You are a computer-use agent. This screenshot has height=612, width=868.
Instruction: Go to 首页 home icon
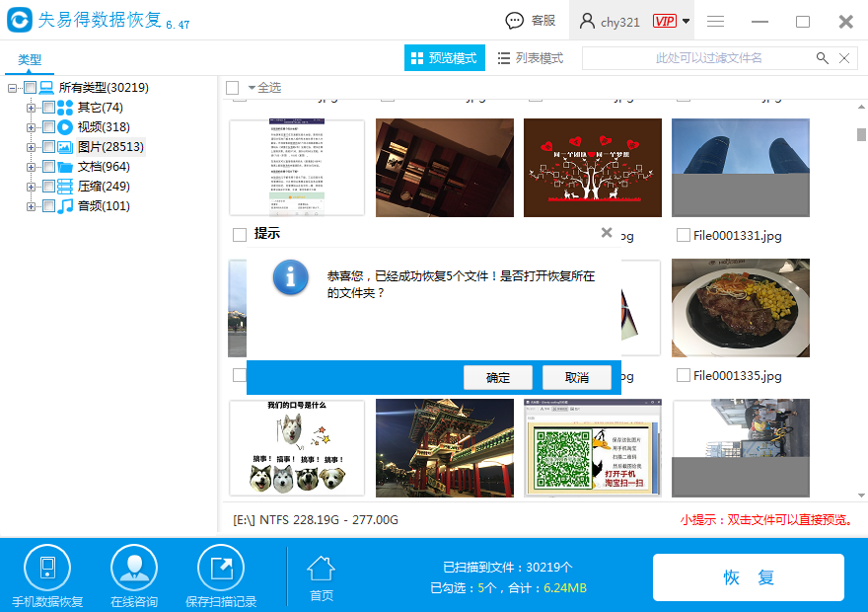[x=322, y=569]
